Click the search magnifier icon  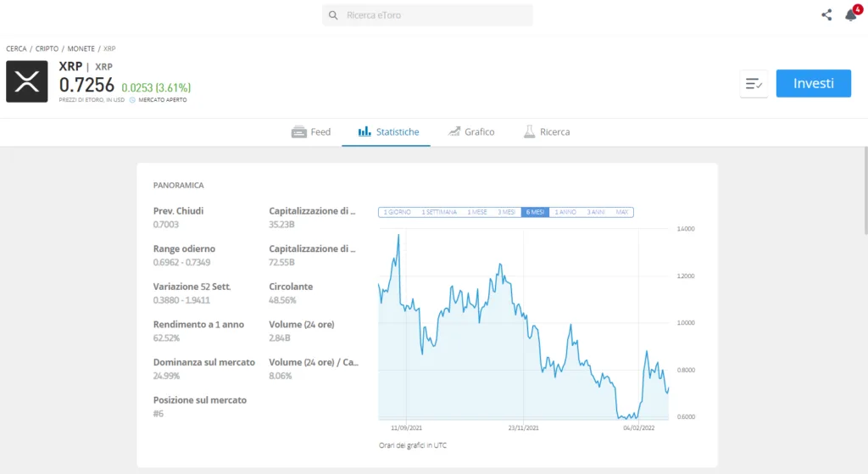pos(332,15)
